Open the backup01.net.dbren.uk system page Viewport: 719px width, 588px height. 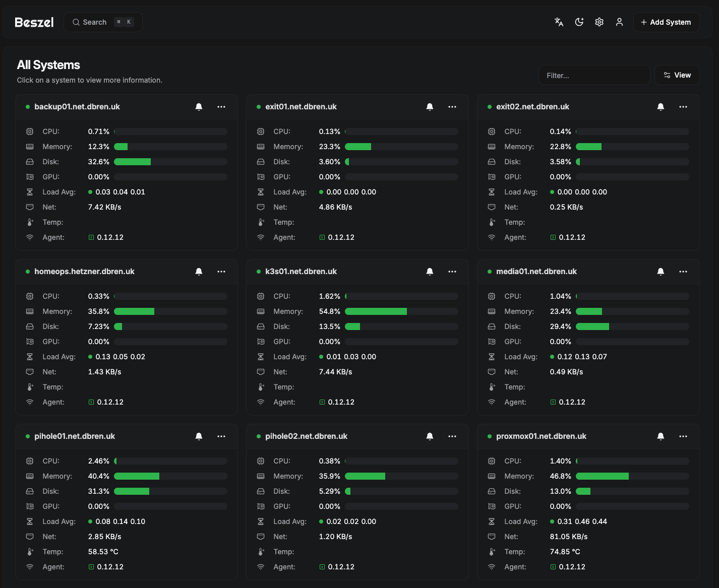point(77,107)
